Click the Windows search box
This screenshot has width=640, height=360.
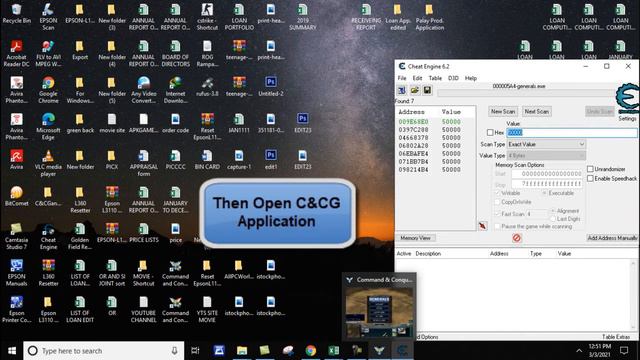tap(104, 350)
